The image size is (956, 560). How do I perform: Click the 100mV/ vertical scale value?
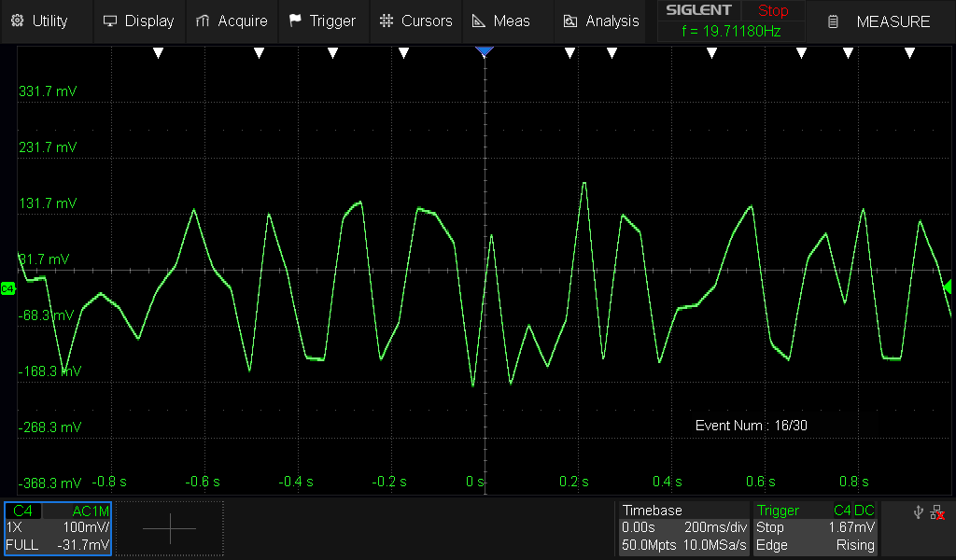click(86, 527)
